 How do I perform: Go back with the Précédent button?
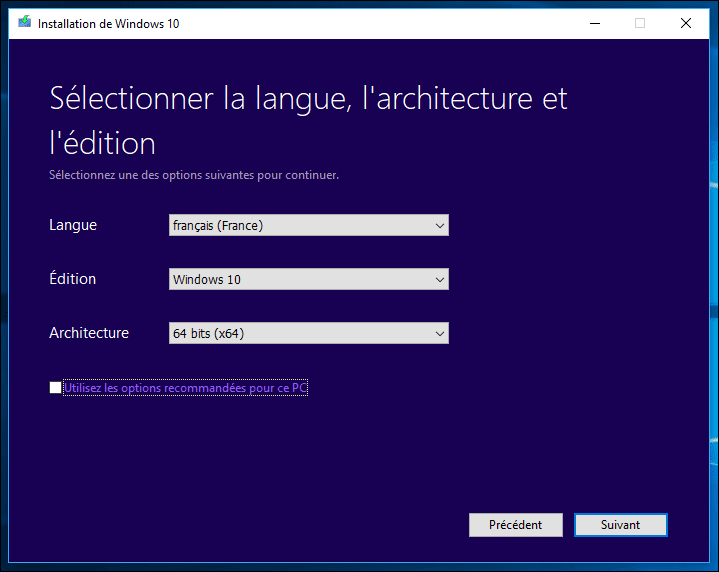[x=515, y=525]
